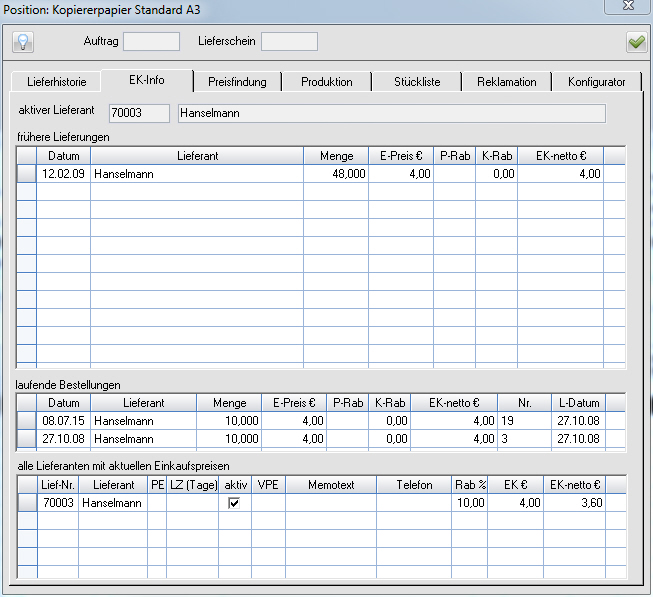
Task: Click order number 19 cell
Action: (x=524, y=421)
